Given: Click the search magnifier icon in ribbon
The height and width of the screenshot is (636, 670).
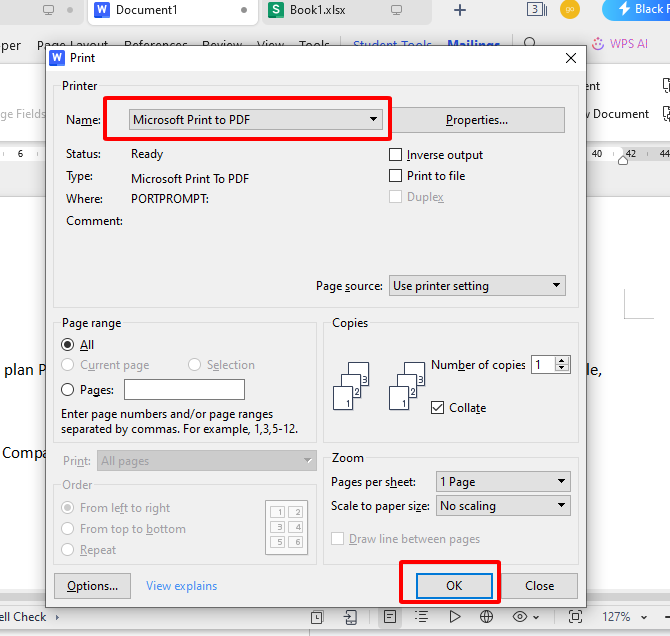Looking at the screenshot, I should pos(529,43).
